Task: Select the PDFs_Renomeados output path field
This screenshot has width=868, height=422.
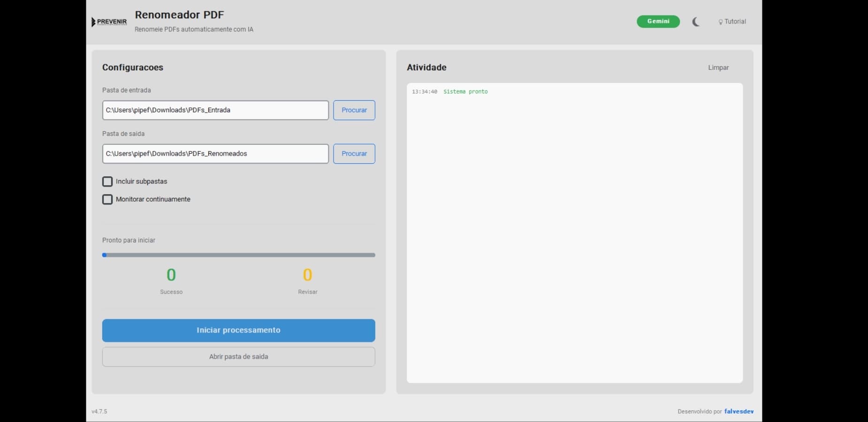Action: (215, 154)
